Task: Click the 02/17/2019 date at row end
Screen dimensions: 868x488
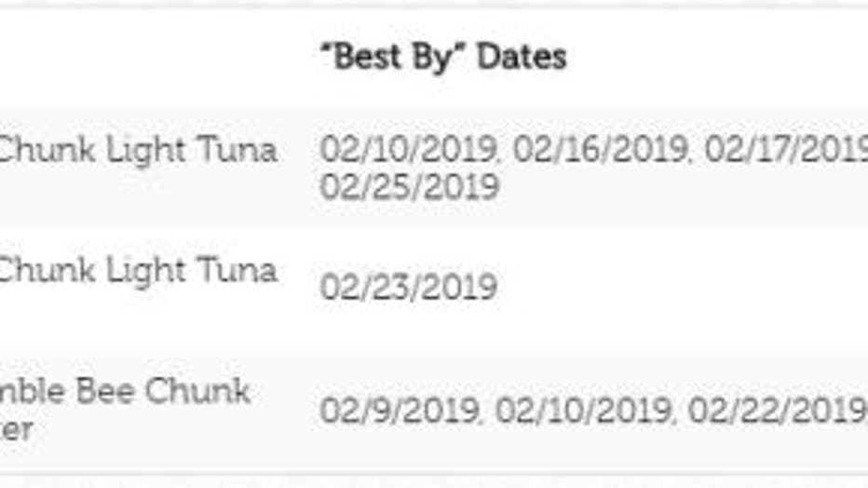Action: pyautogui.click(x=786, y=149)
